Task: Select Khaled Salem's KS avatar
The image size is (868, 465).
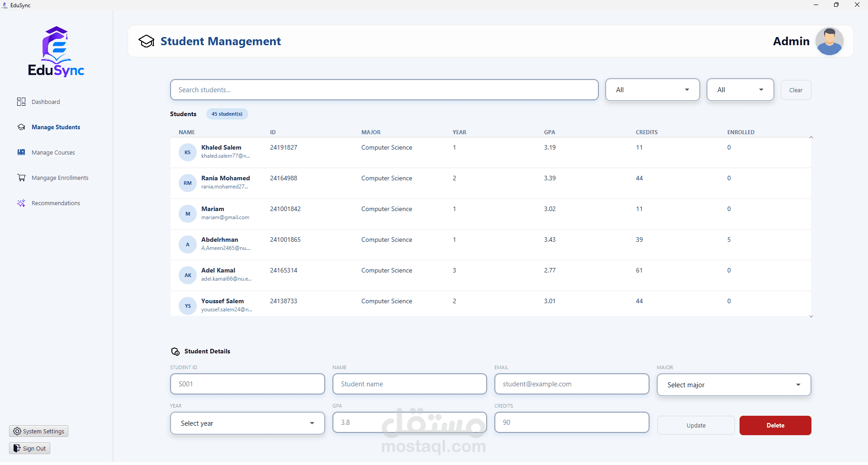Action: pyautogui.click(x=188, y=152)
